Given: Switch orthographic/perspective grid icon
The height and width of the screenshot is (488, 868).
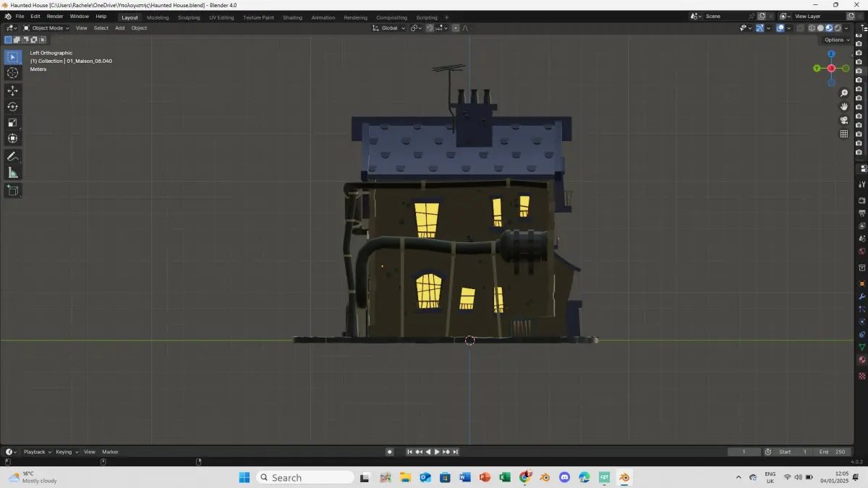Looking at the screenshot, I should (x=844, y=134).
